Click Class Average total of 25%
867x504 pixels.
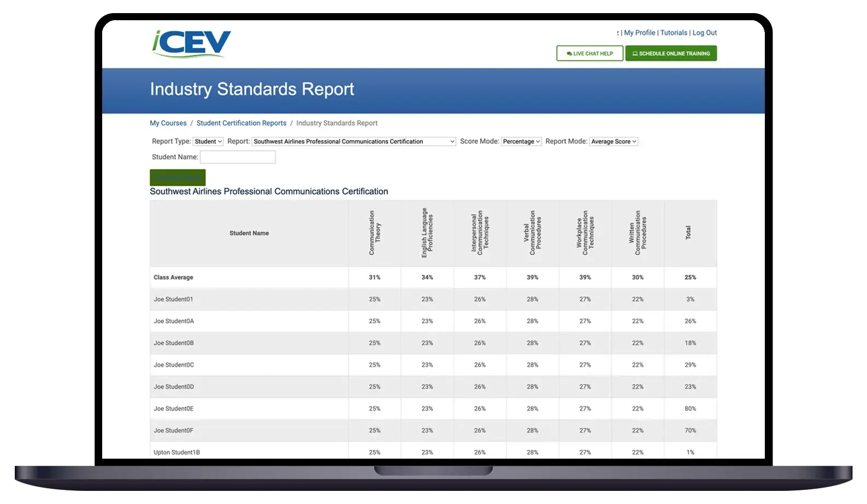coord(691,277)
